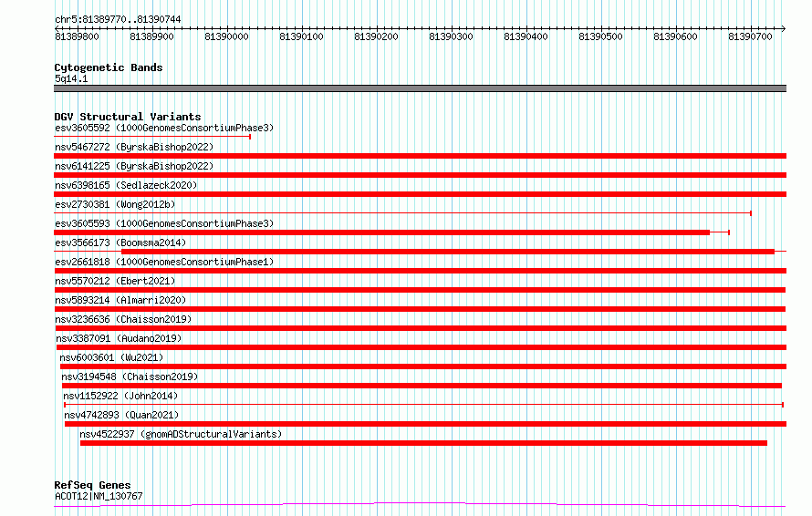Select variant label nsv3236636 (Chaisson2019)

[123, 319]
